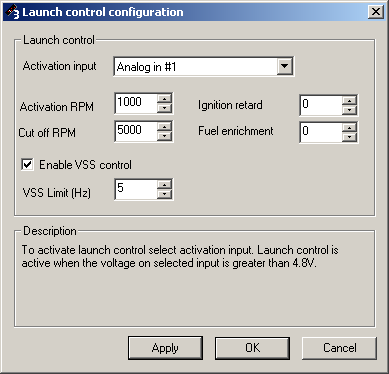Viewport: 389px width, 374px height.
Task: Confirm settings with the OK button
Action: click(x=252, y=348)
